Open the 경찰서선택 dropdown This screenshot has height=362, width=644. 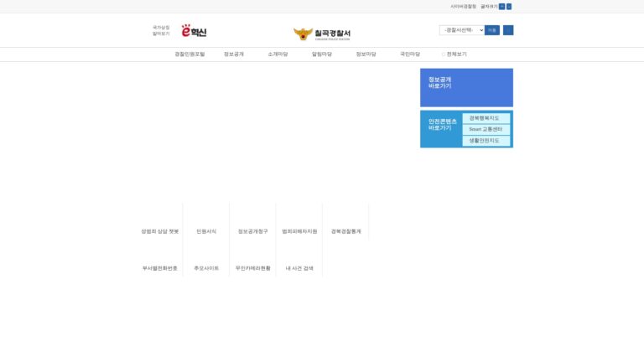462,30
